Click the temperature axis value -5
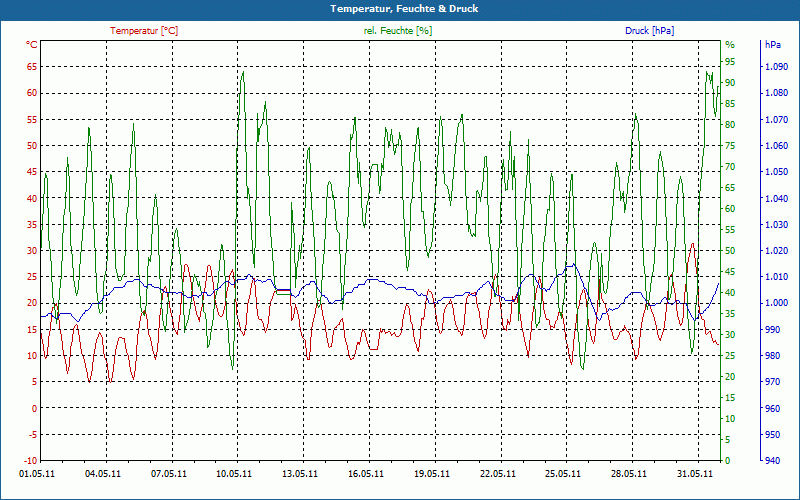 [33, 434]
